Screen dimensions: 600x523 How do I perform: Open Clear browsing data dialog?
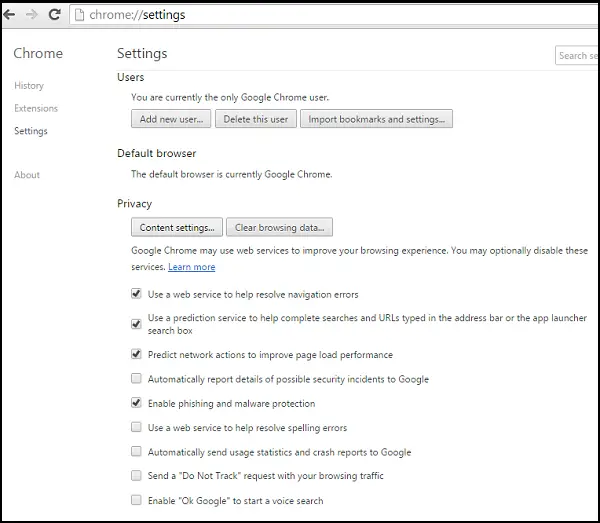click(x=279, y=227)
